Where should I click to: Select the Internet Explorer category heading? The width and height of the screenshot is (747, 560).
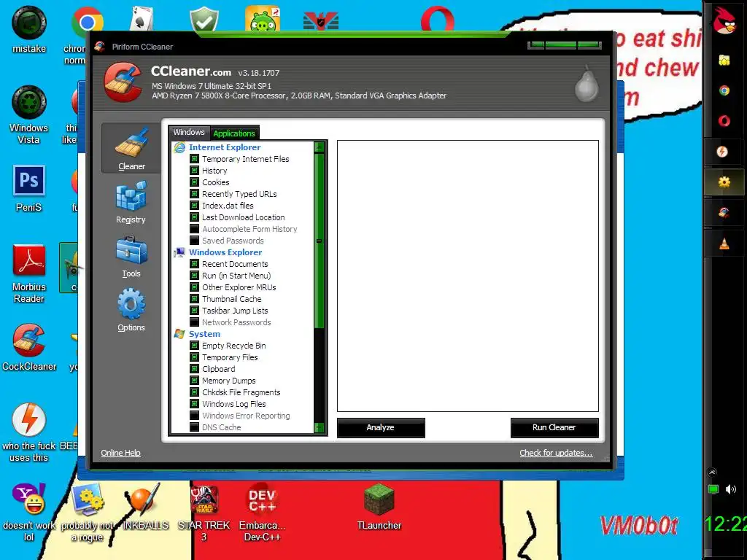(225, 147)
